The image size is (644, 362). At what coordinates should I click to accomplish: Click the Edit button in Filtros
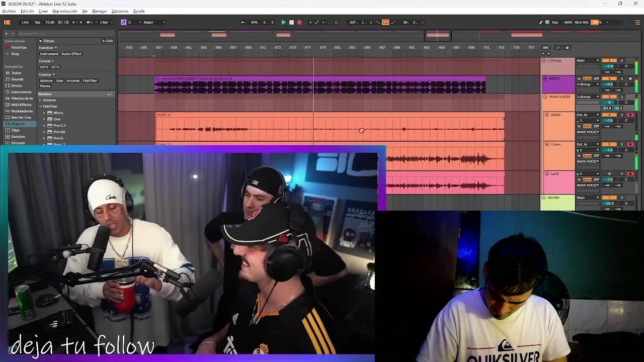pos(108,41)
